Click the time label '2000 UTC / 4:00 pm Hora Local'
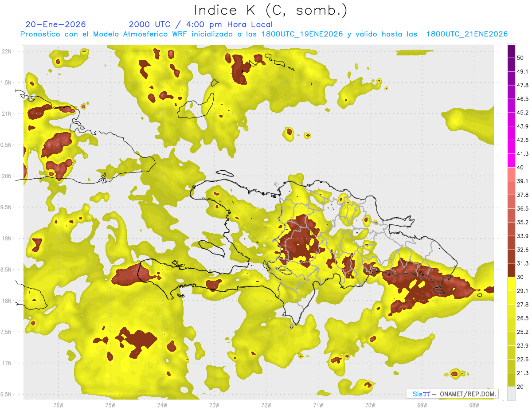 point(201,24)
